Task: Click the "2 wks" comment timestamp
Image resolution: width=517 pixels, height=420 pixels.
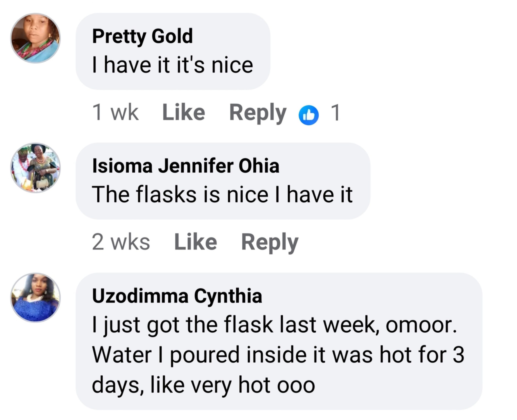Action: [x=121, y=242]
